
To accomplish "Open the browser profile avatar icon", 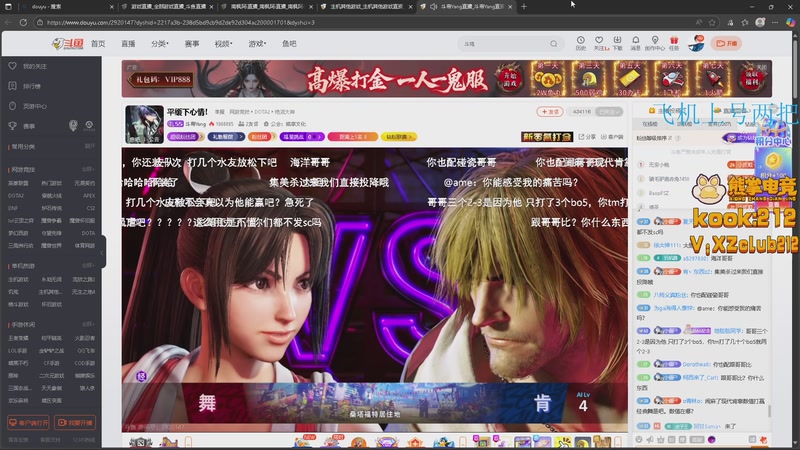I will (x=760, y=22).
